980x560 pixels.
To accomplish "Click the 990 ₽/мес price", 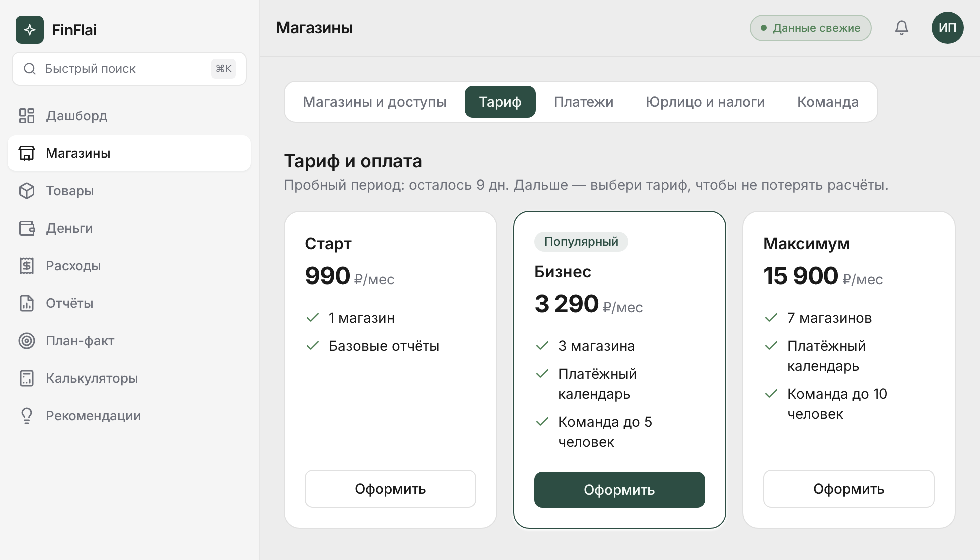I will point(349,276).
